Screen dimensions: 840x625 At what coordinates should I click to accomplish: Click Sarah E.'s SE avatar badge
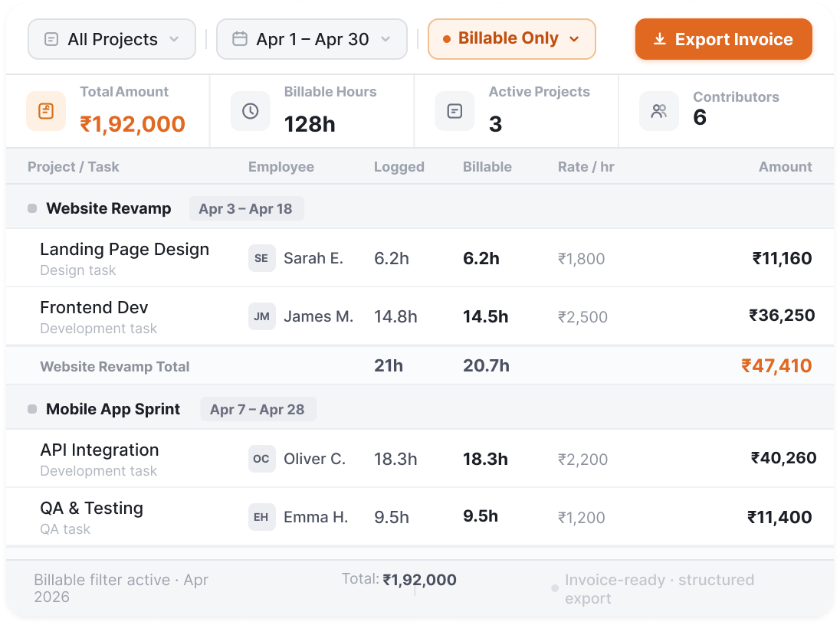(x=262, y=258)
